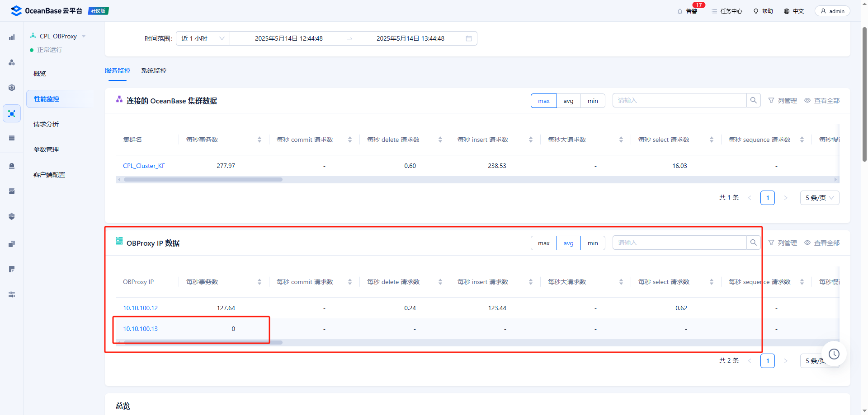Click page 1 in OBProxy table pagination
The width and height of the screenshot is (868, 415).
pyautogui.click(x=768, y=361)
